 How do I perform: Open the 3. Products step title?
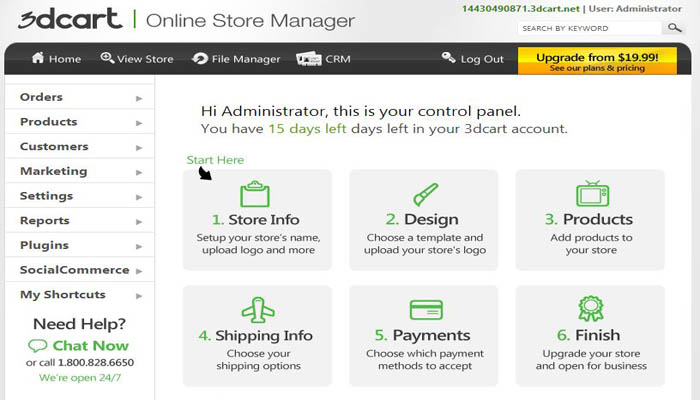(588, 219)
